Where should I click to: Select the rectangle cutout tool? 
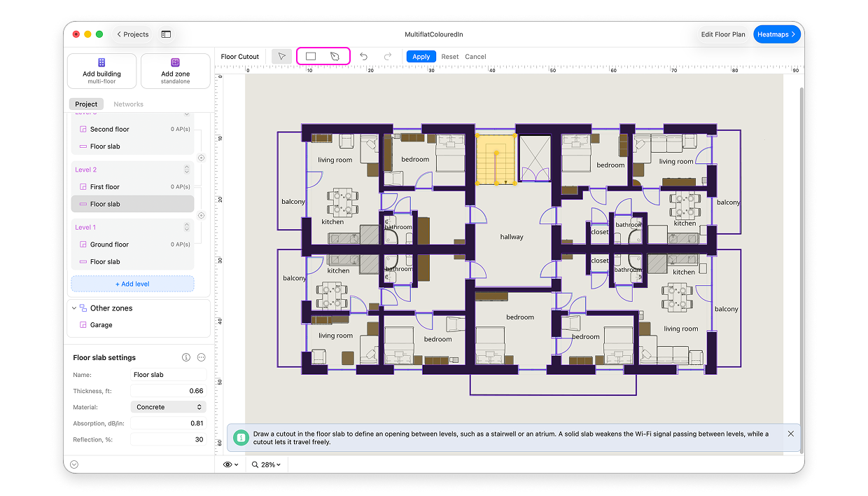point(311,57)
